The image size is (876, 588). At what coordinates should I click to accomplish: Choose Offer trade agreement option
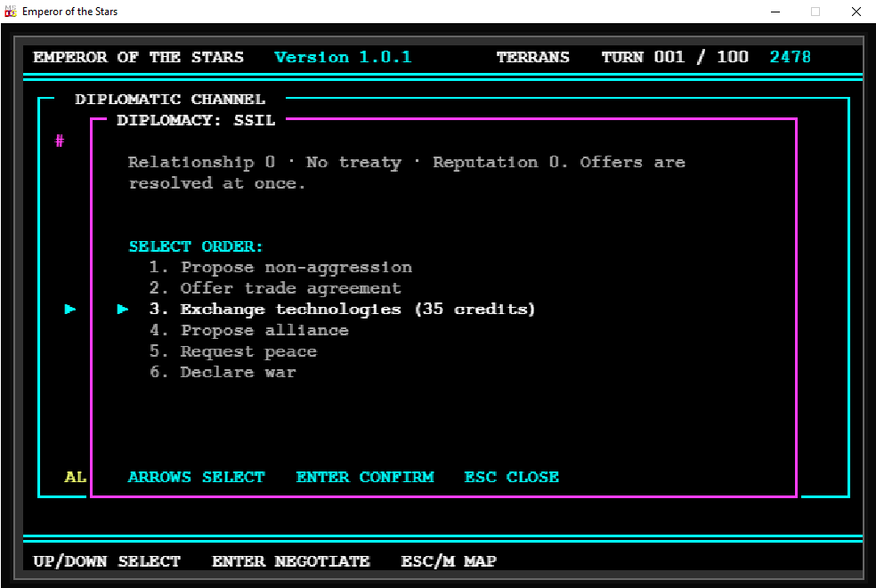point(275,288)
